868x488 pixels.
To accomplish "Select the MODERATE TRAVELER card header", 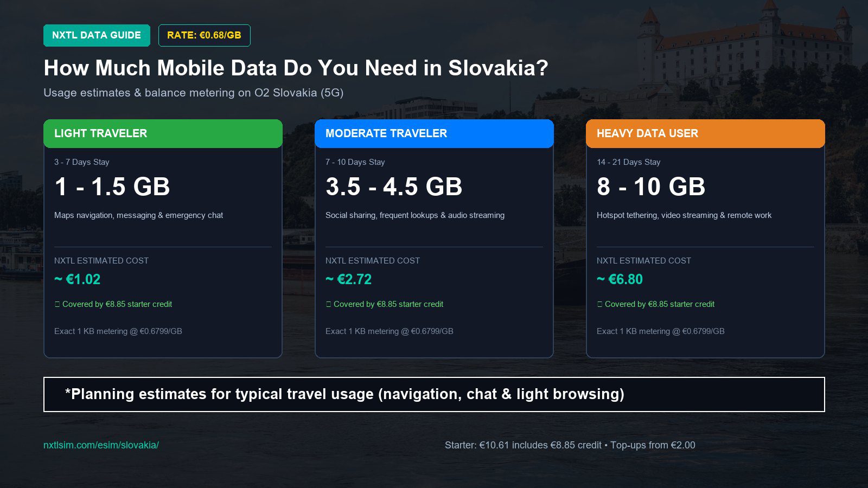I will (434, 133).
